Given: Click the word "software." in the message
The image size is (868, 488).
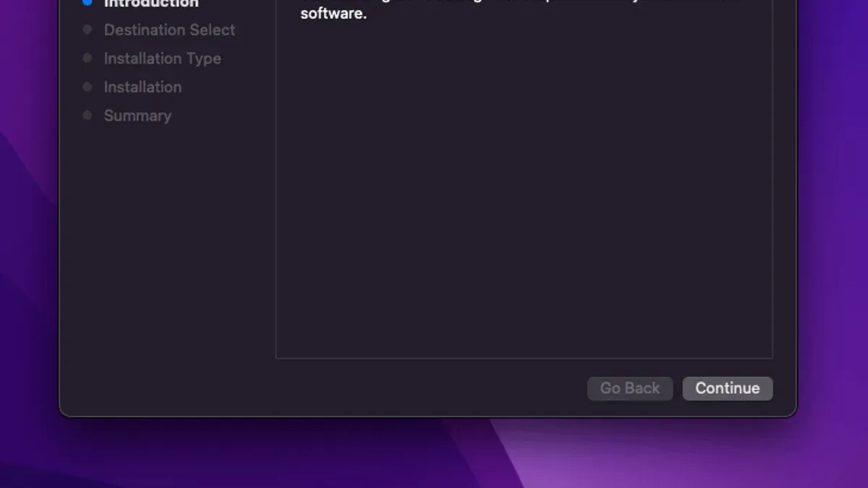Looking at the screenshot, I should 333,14.
